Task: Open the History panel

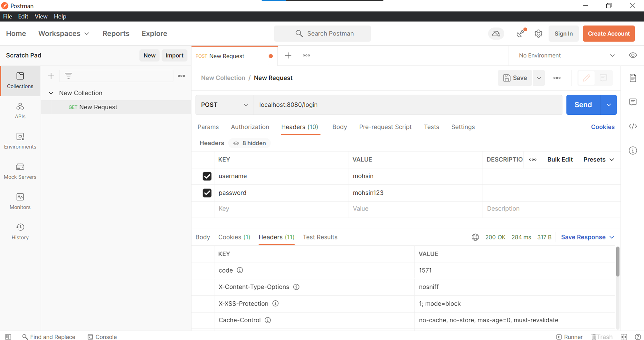Action: 20,231
